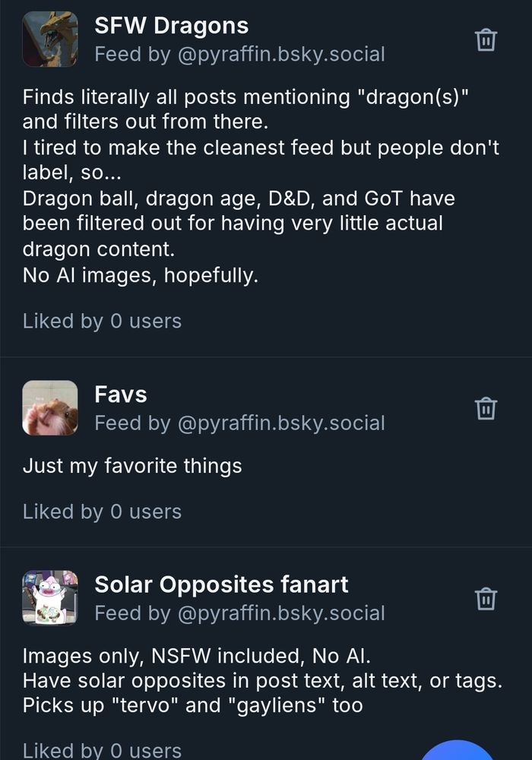Click the "Just my favorite things" description

pyautogui.click(x=132, y=466)
